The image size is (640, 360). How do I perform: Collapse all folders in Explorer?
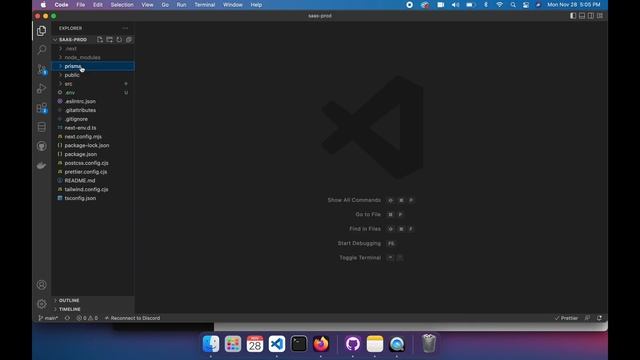[x=129, y=40]
